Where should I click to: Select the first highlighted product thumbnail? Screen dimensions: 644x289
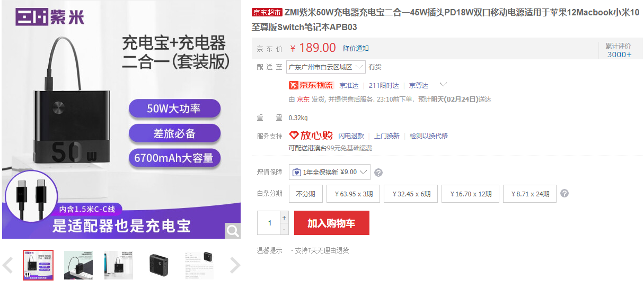[38, 265]
